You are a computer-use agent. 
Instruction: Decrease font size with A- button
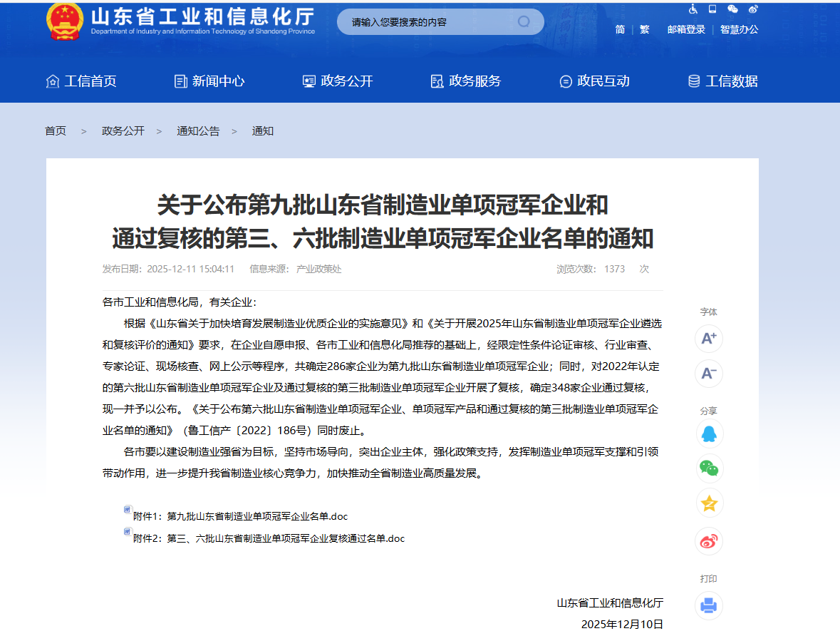(x=708, y=374)
